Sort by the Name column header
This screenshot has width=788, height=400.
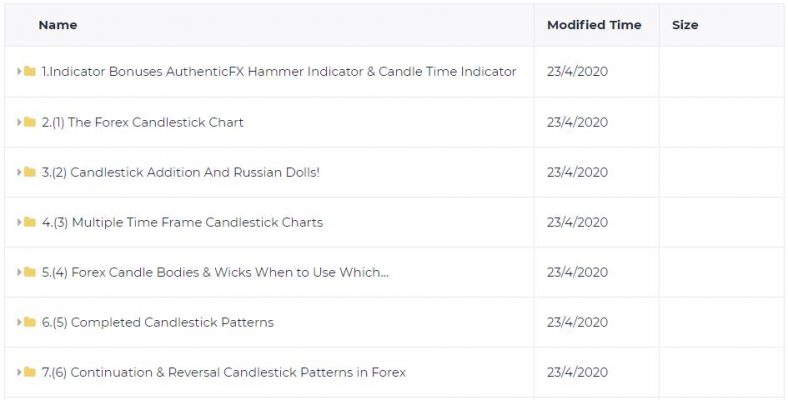pos(58,25)
